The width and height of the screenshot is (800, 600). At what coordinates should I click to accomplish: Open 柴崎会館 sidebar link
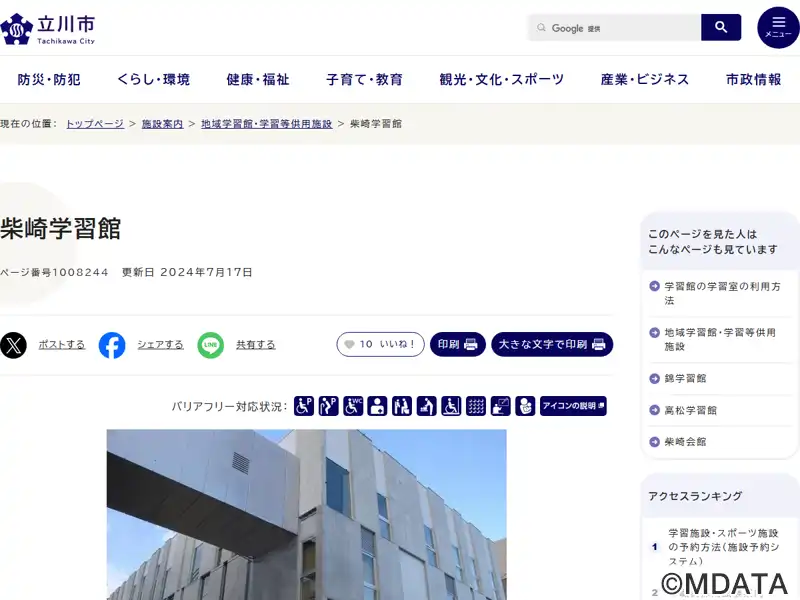point(685,442)
